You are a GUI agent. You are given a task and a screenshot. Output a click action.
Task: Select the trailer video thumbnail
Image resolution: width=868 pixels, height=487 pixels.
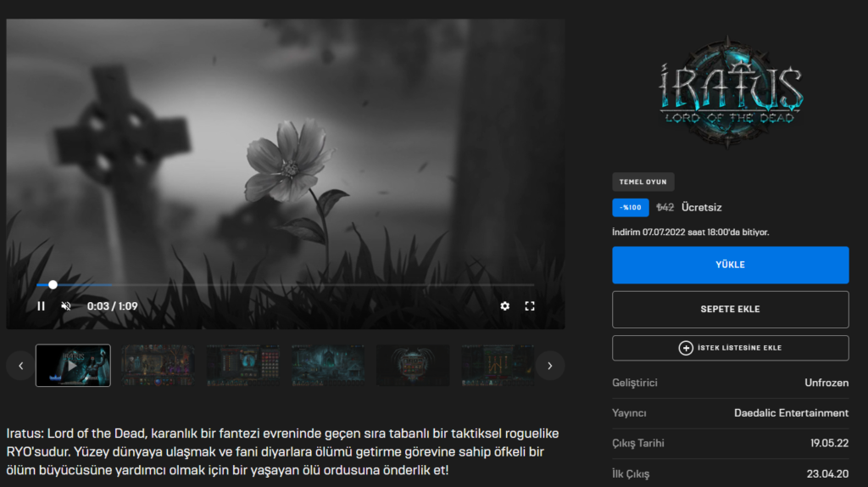click(x=73, y=366)
